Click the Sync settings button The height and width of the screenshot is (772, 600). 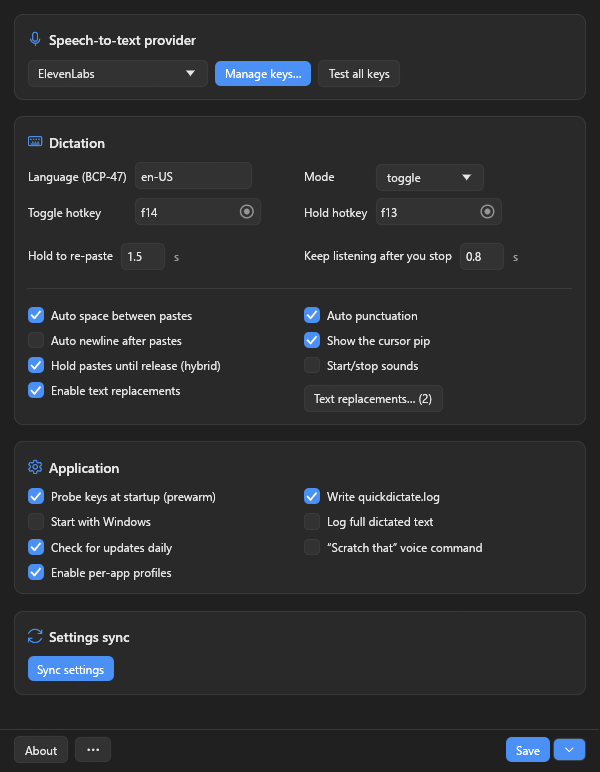71,669
